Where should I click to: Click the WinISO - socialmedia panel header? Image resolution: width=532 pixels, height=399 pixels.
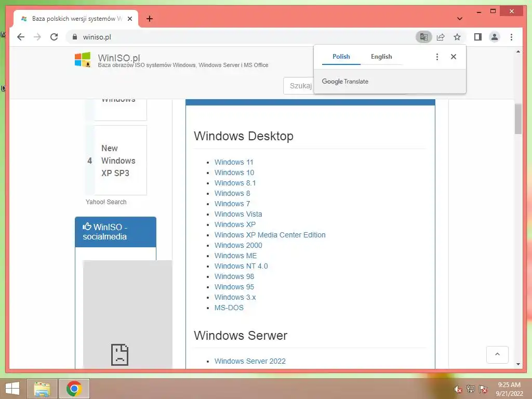115,232
